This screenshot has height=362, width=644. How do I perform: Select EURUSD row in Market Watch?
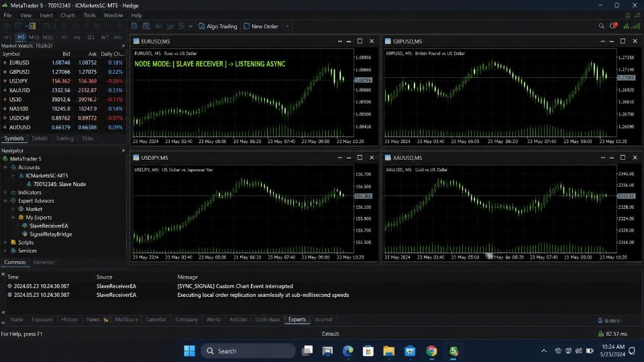63,62
